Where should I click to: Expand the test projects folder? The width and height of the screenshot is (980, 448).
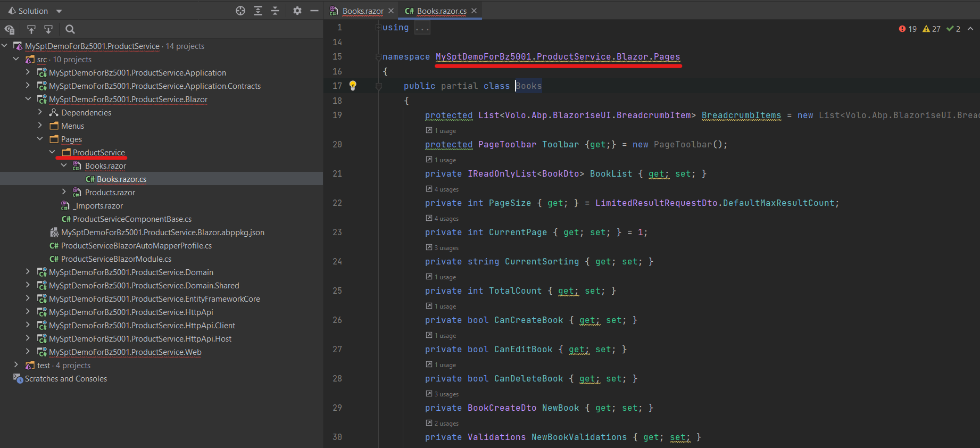tap(16, 365)
